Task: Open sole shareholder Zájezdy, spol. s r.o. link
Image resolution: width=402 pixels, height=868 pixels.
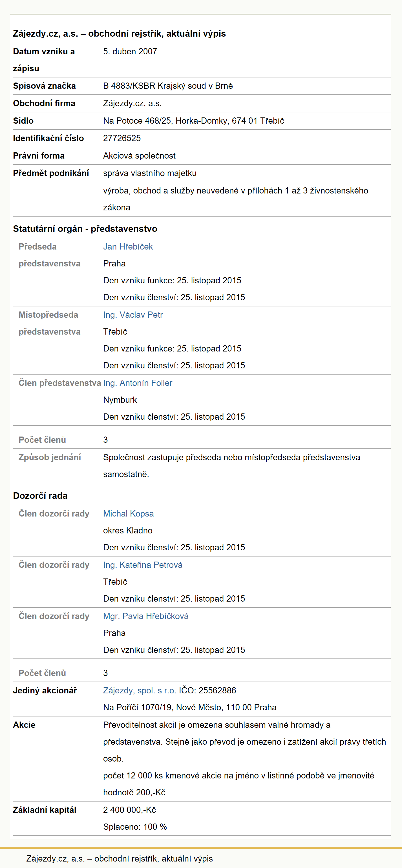Action: click(140, 690)
